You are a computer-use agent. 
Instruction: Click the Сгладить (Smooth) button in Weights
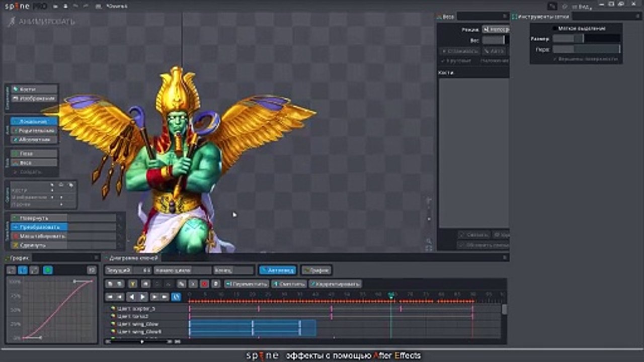(x=459, y=51)
